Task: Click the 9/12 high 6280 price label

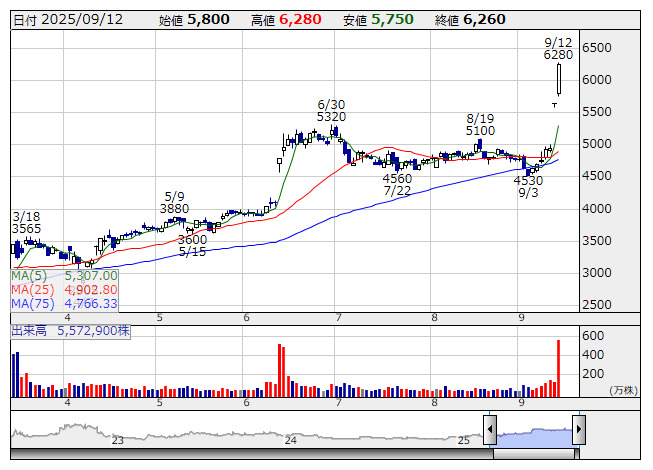Action: (x=558, y=49)
